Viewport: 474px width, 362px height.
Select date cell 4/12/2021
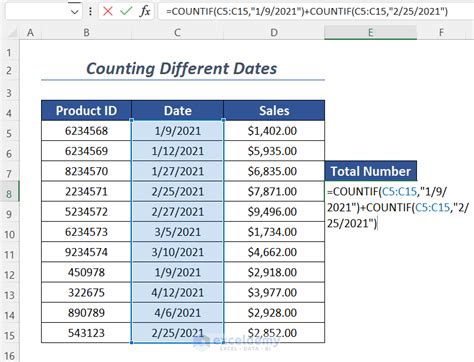pos(177,292)
